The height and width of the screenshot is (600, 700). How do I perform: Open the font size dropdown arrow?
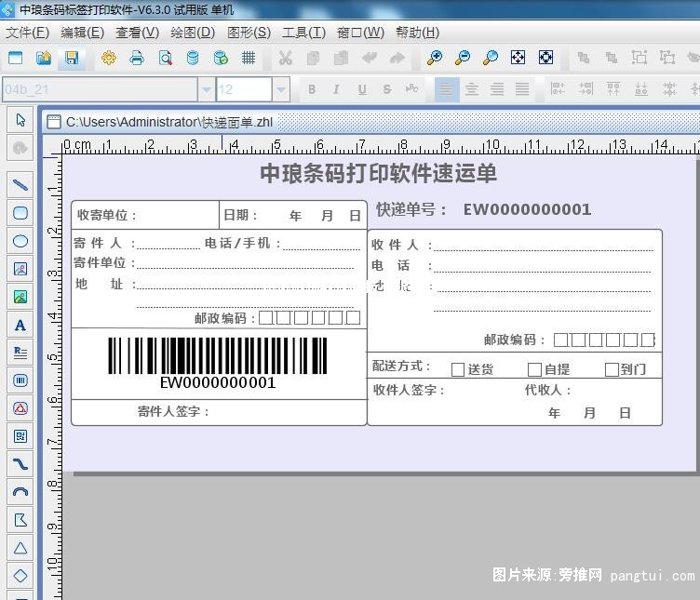coord(281,89)
